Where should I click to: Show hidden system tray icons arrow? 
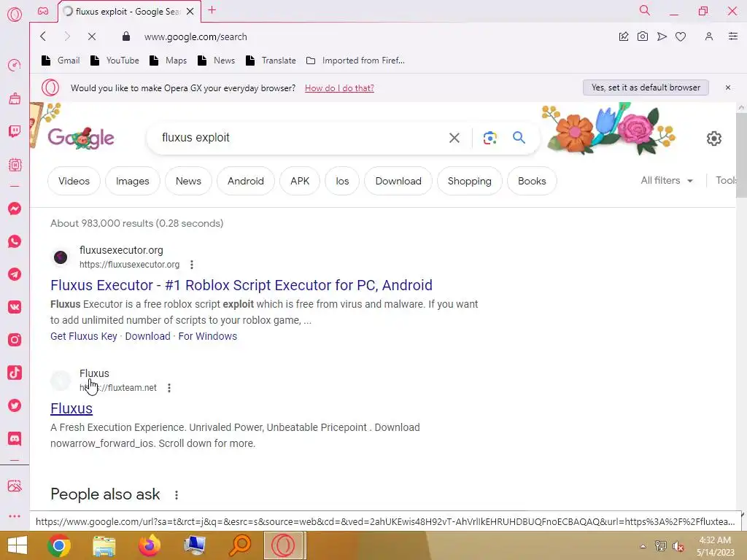(643, 546)
